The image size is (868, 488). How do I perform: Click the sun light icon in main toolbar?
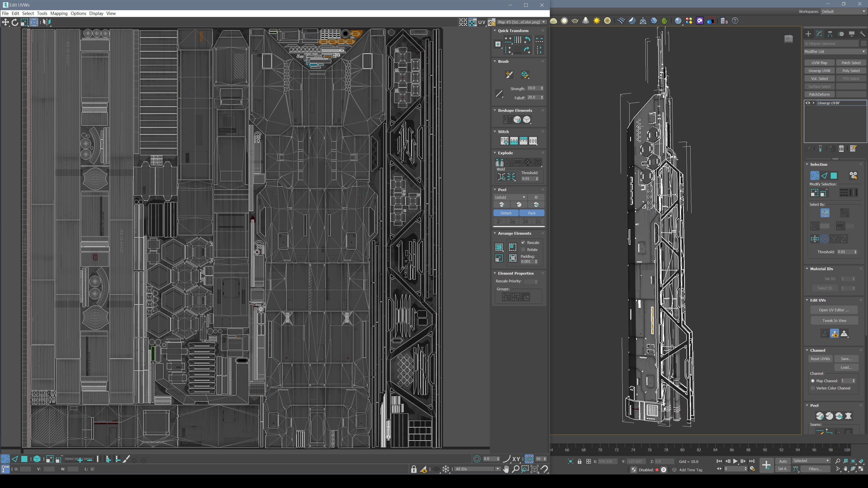point(597,21)
